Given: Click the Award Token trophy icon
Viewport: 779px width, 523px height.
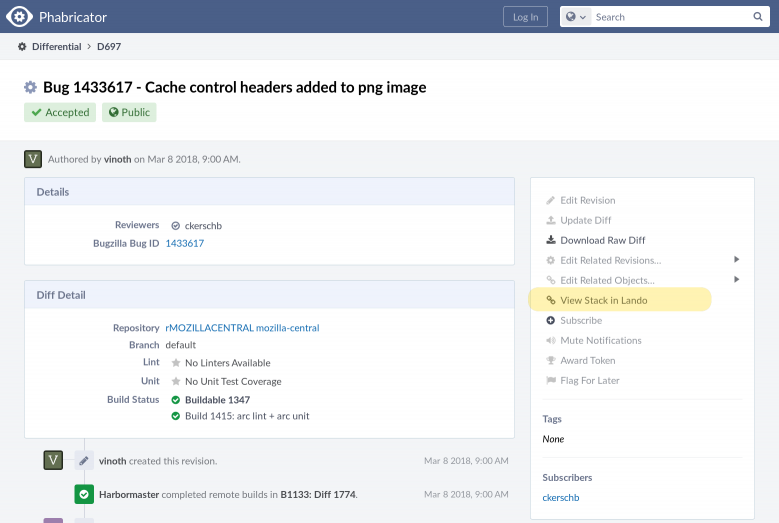Looking at the screenshot, I should tap(550, 361).
